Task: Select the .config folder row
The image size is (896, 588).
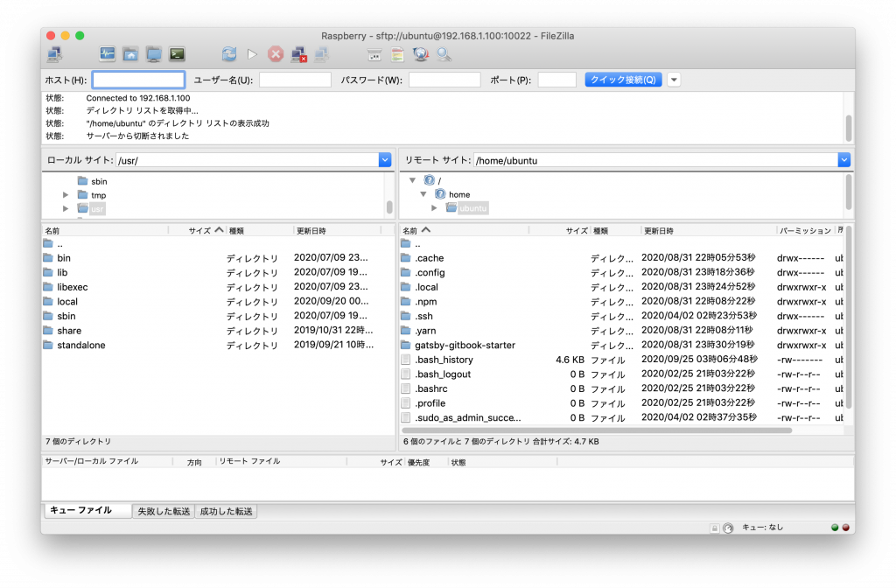Action: click(x=622, y=273)
